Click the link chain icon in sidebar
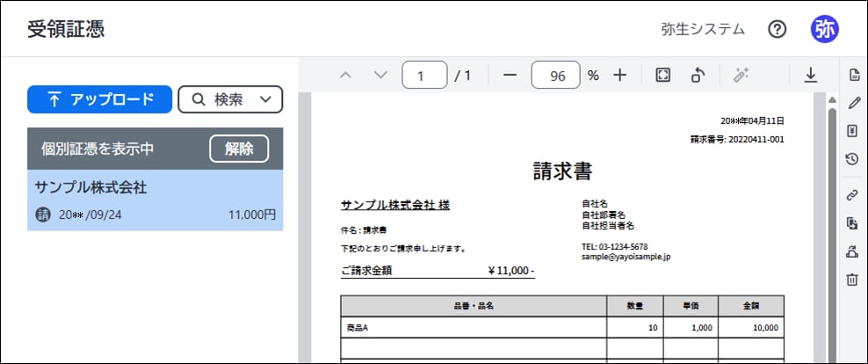The height and width of the screenshot is (364, 868). [x=852, y=194]
